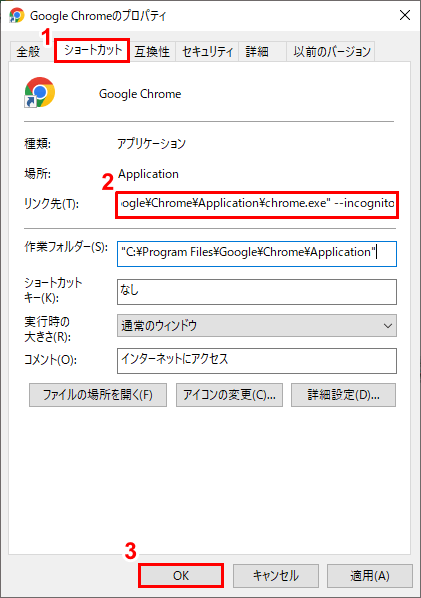Click the リンク先(T): label

point(51,204)
